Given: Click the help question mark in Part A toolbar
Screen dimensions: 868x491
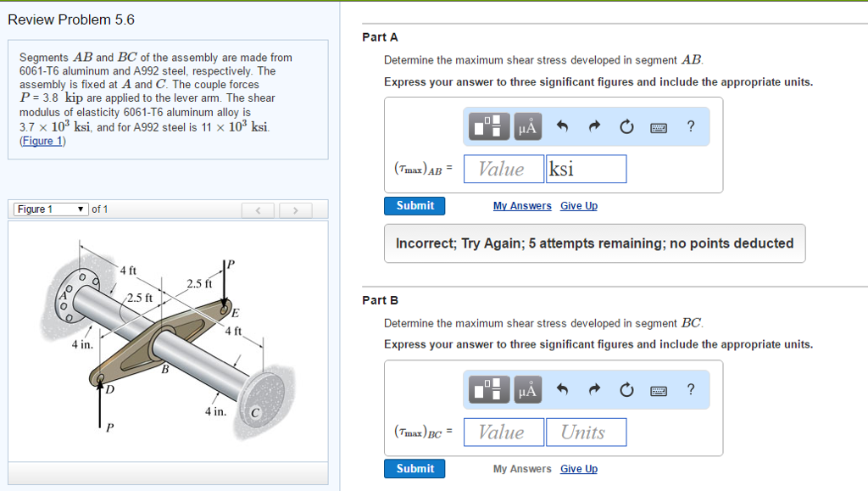Looking at the screenshot, I should point(690,126).
